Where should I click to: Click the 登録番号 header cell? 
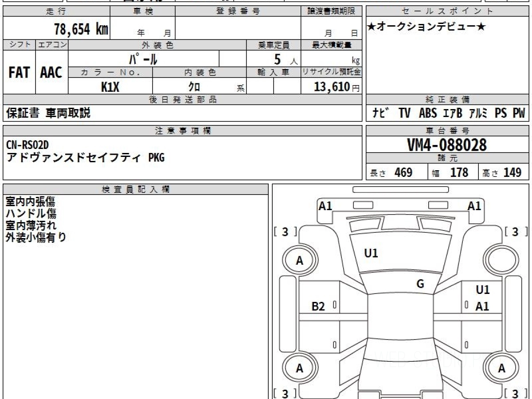(x=238, y=12)
